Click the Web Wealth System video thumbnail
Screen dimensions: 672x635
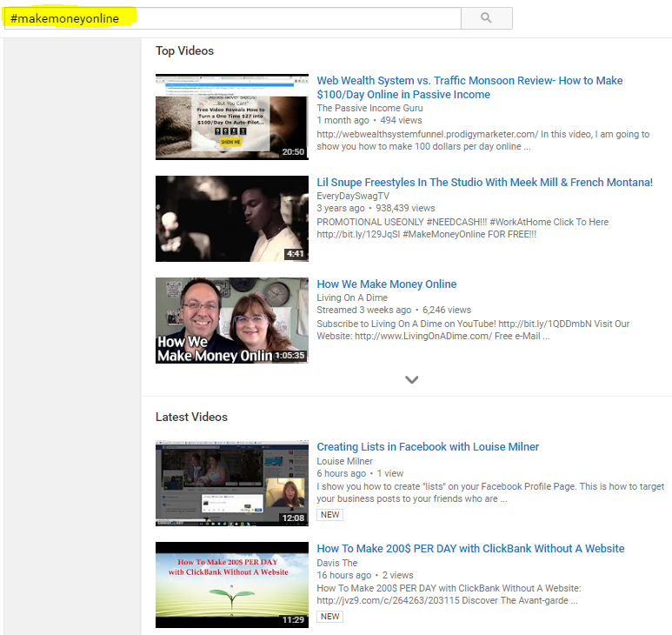pyautogui.click(x=231, y=117)
